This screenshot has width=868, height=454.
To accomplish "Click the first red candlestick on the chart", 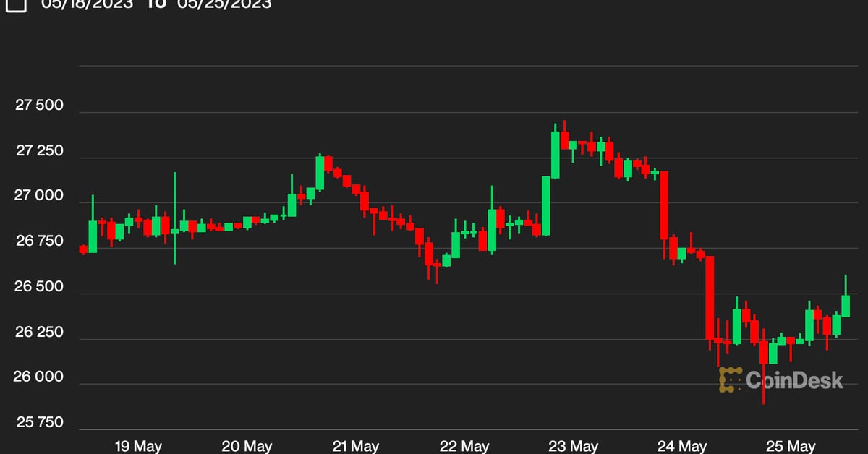I will pos(82,251).
